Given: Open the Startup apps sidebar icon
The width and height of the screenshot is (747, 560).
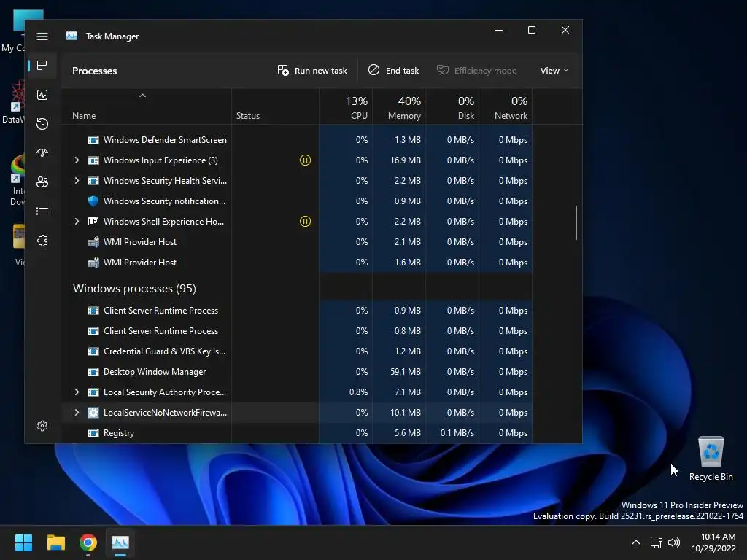Looking at the screenshot, I should [42, 153].
